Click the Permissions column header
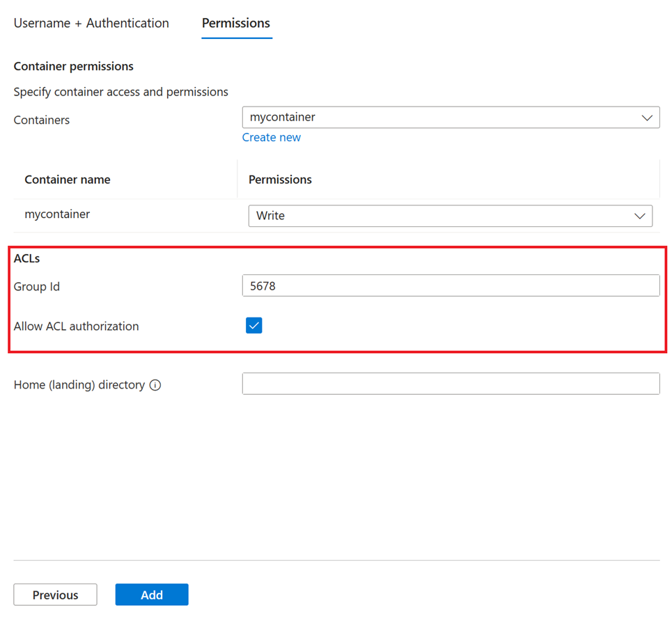 (280, 179)
